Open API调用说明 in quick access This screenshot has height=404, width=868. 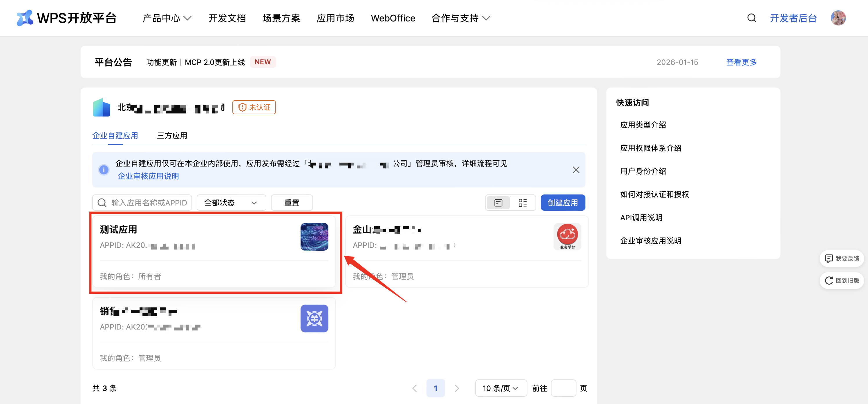pos(641,218)
